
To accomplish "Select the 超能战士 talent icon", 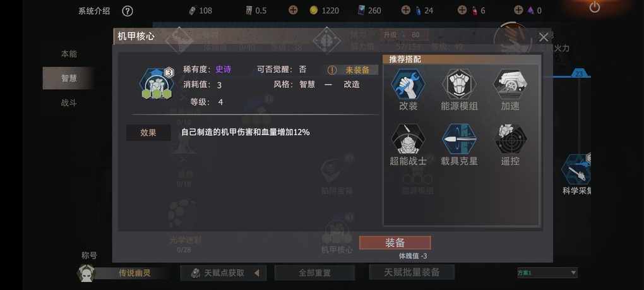I will pos(408,139).
